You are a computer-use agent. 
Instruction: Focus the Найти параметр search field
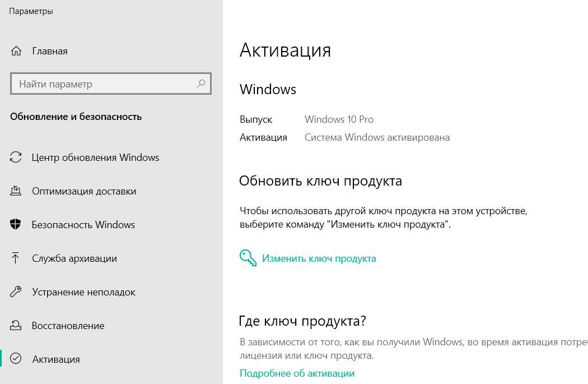pyautogui.click(x=111, y=84)
